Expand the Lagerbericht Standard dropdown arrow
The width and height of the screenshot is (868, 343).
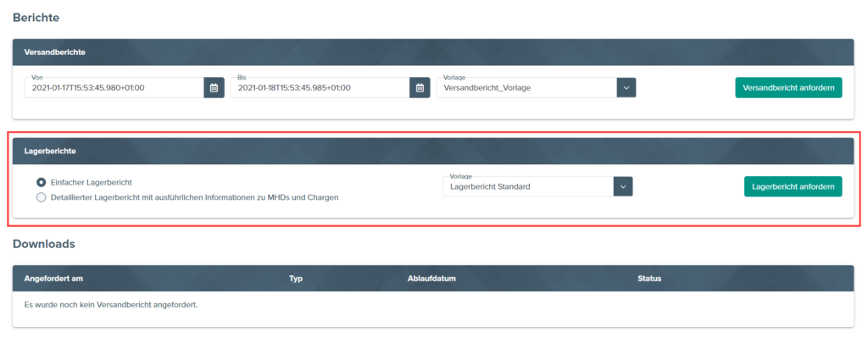click(x=623, y=186)
